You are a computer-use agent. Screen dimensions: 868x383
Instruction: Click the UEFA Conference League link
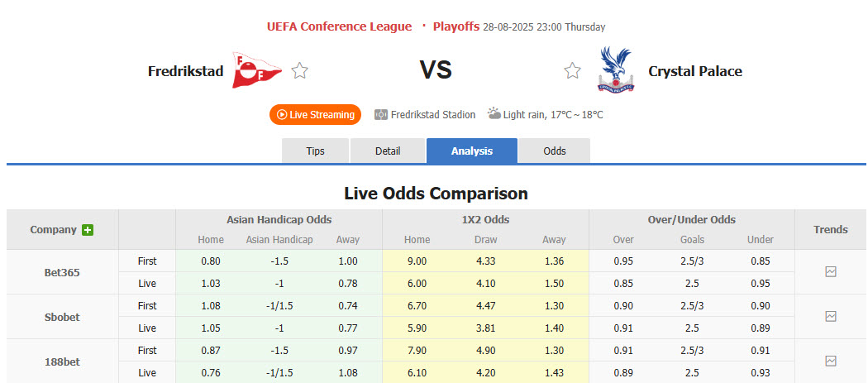click(339, 26)
